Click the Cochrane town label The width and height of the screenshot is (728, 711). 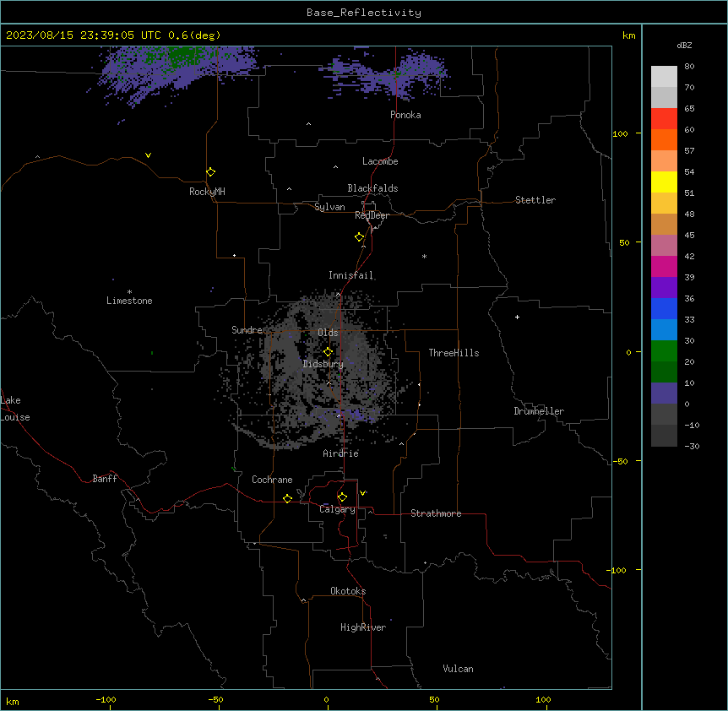[x=272, y=480]
